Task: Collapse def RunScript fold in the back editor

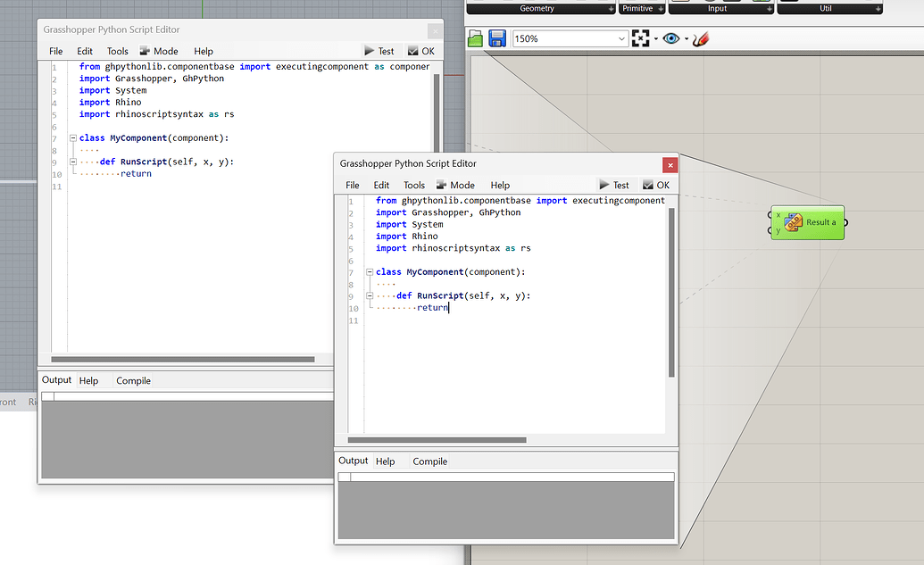Action: (72, 162)
